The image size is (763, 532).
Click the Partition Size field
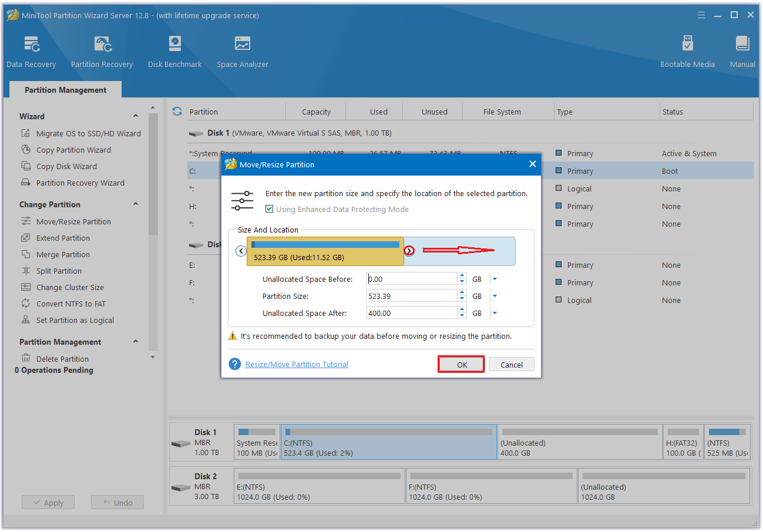(412, 296)
